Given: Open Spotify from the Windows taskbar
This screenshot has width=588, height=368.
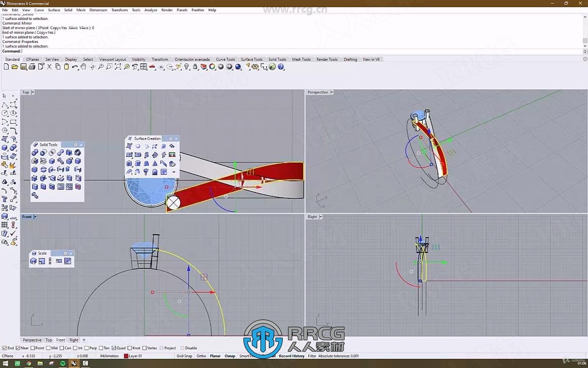Looking at the screenshot, I should click(63, 363).
